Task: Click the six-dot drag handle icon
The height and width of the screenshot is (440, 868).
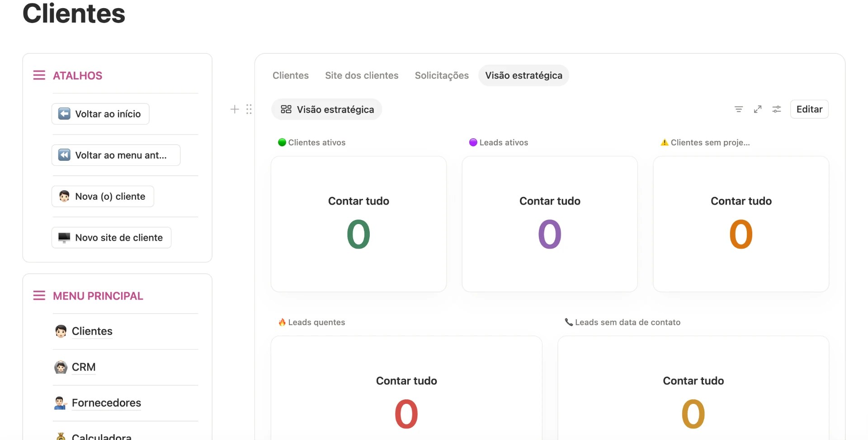Action: tap(249, 109)
